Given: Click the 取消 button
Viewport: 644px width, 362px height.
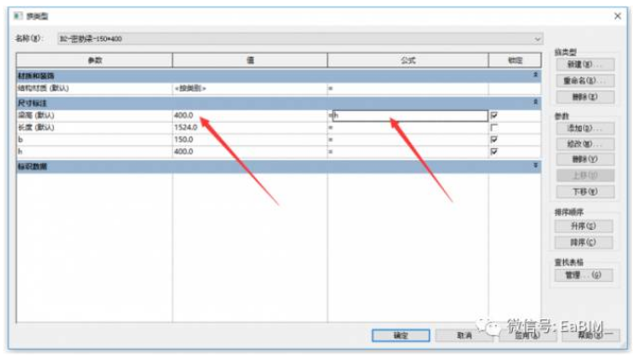Looking at the screenshot, I should click(464, 336).
